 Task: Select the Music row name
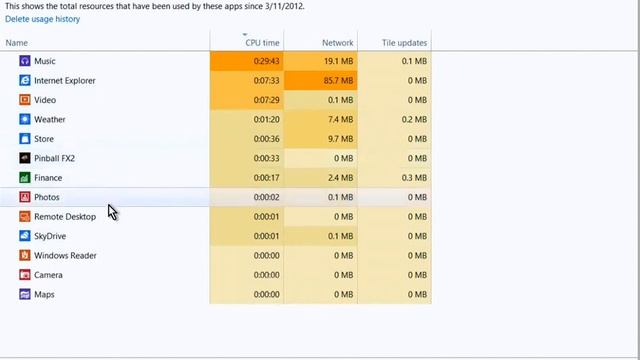point(44,61)
